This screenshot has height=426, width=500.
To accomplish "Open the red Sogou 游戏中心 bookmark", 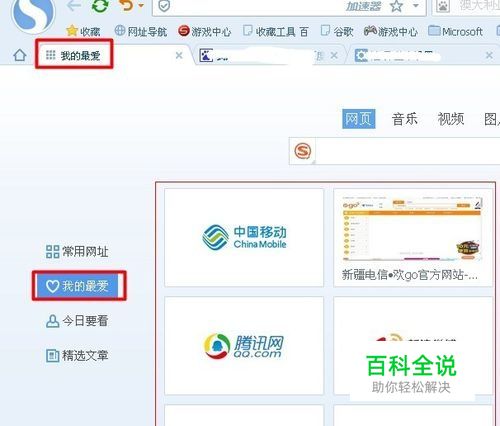I will (x=204, y=31).
